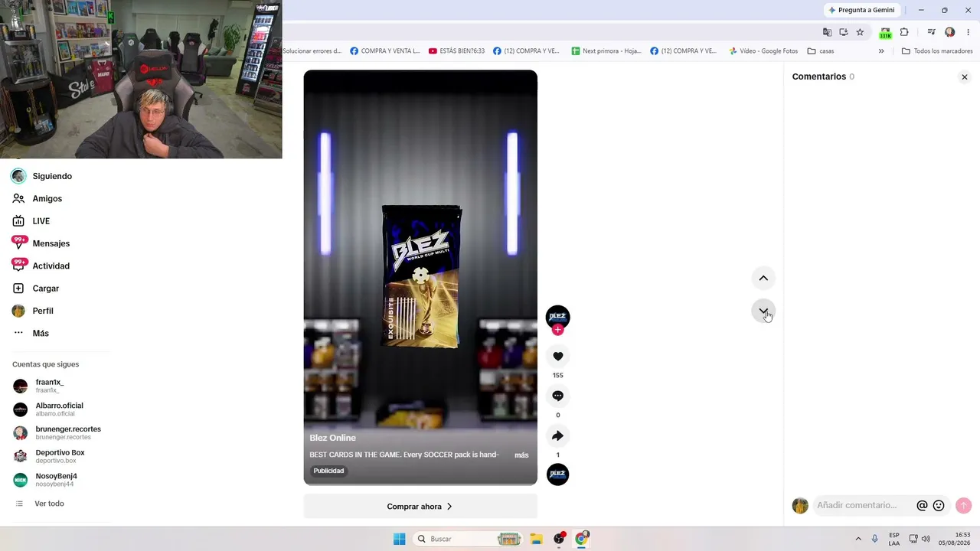
Task: Open the spinning Blez sound disc icon
Action: click(557, 474)
